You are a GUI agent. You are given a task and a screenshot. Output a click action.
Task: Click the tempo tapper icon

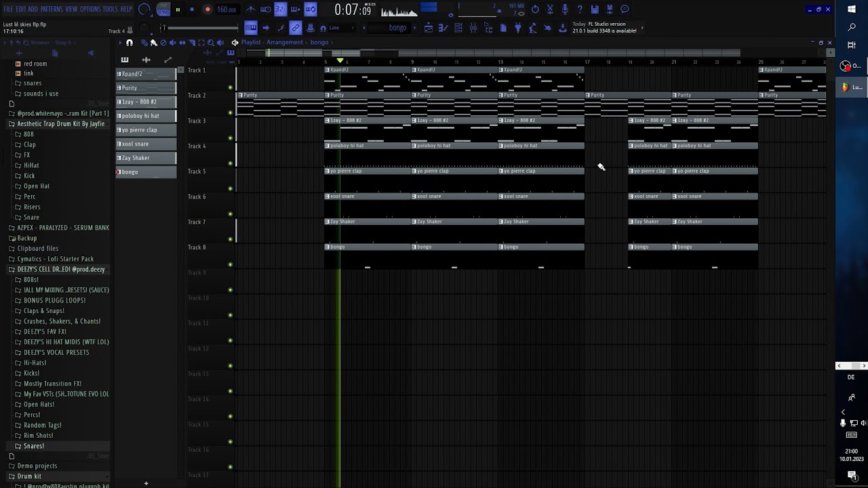tap(532, 28)
